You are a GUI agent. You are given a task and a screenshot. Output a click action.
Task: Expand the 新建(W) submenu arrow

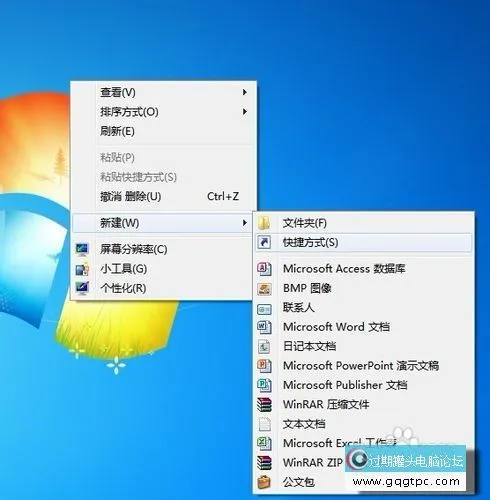245,223
